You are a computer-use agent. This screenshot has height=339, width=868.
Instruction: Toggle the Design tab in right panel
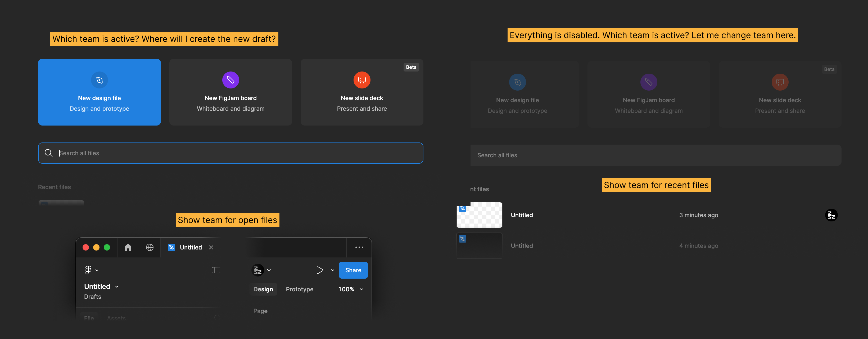(x=264, y=289)
